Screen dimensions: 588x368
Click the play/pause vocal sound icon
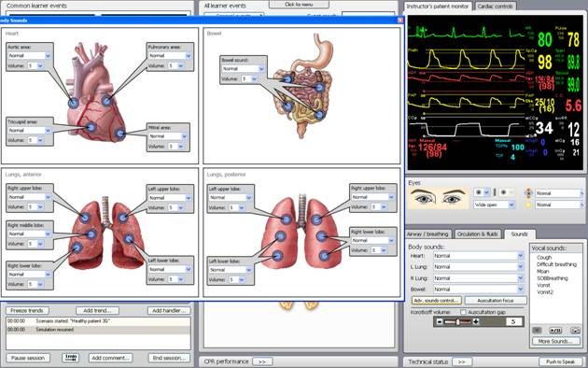555,330
